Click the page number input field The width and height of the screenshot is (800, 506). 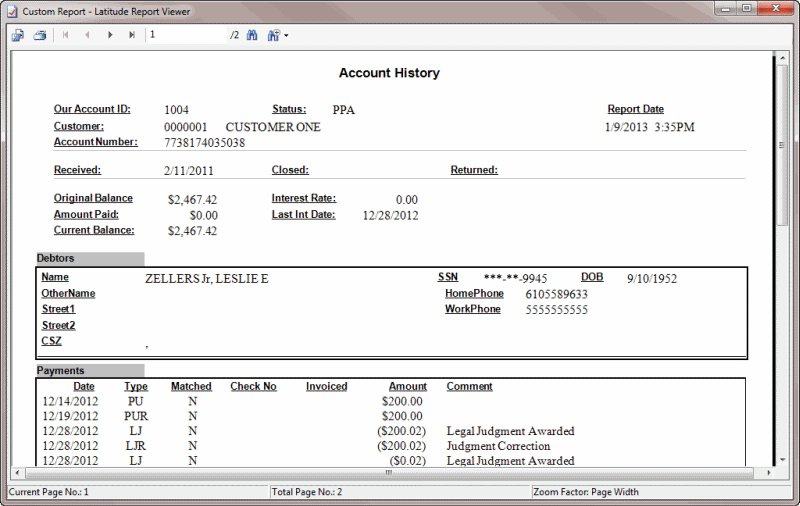click(187, 35)
